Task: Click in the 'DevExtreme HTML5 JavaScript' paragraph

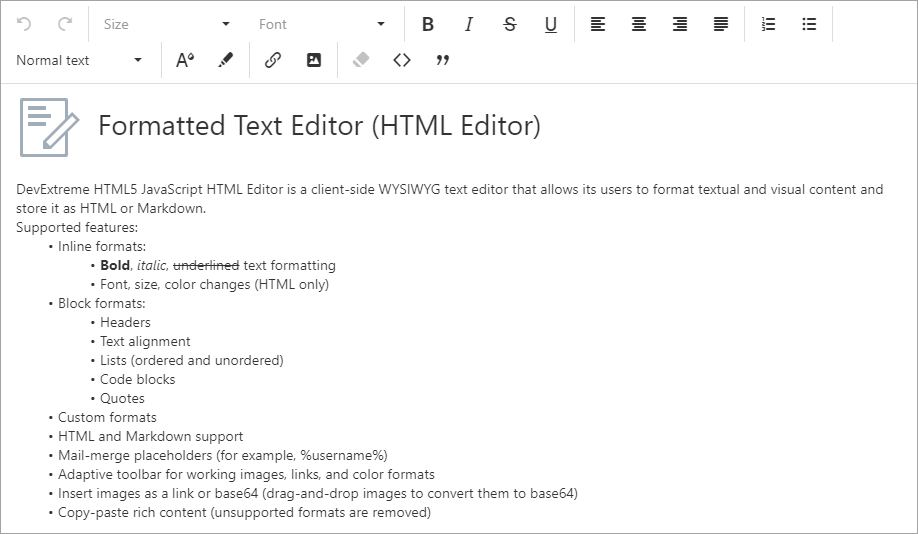Action: coord(450,198)
